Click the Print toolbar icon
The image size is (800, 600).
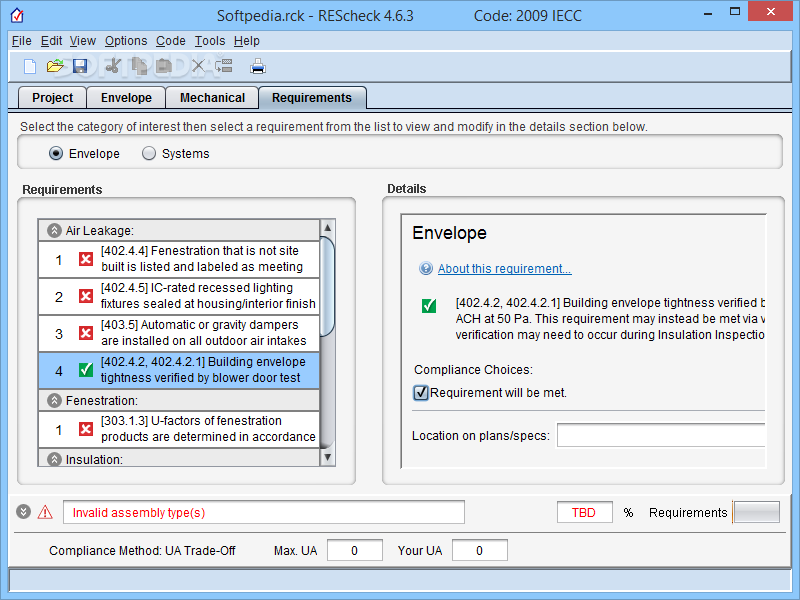[258, 66]
